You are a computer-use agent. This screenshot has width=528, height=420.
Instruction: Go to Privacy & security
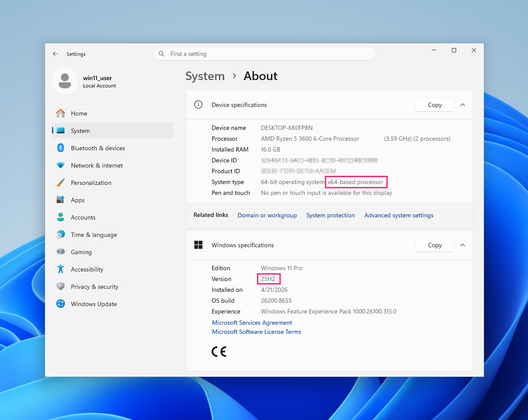(113, 287)
